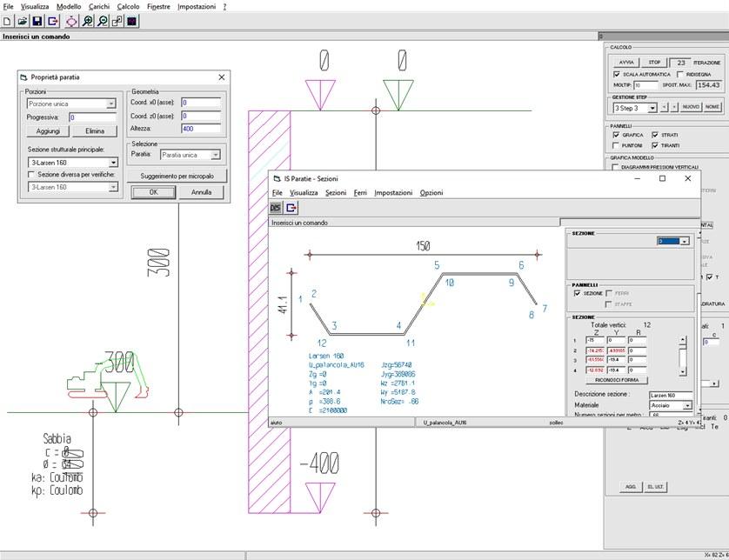
Task: Click the zoom out magnifier icon
Action: (x=103, y=21)
